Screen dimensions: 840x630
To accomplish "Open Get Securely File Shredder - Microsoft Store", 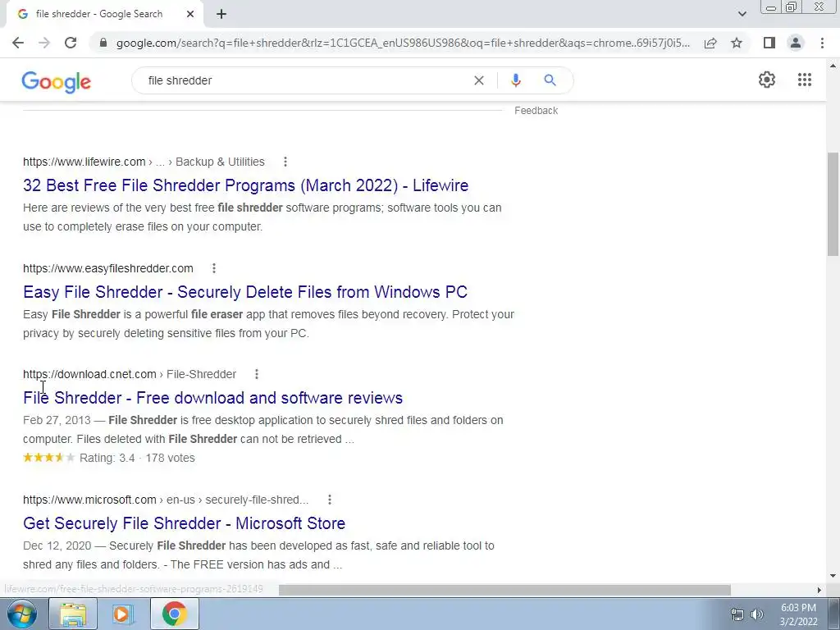I will (x=185, y=523).
